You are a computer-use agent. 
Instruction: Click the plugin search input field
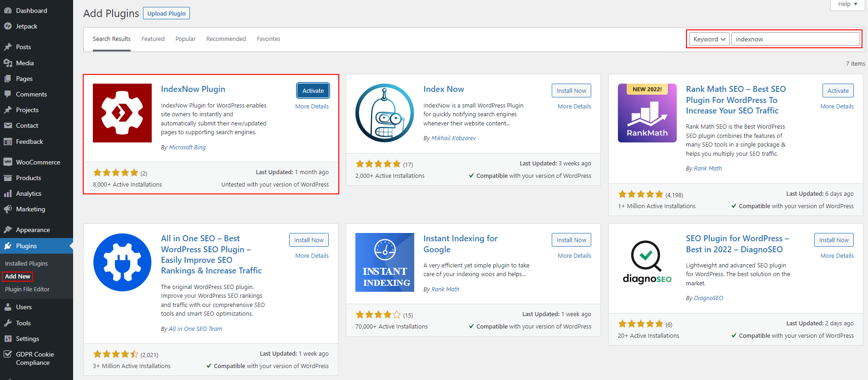(795, 39)
